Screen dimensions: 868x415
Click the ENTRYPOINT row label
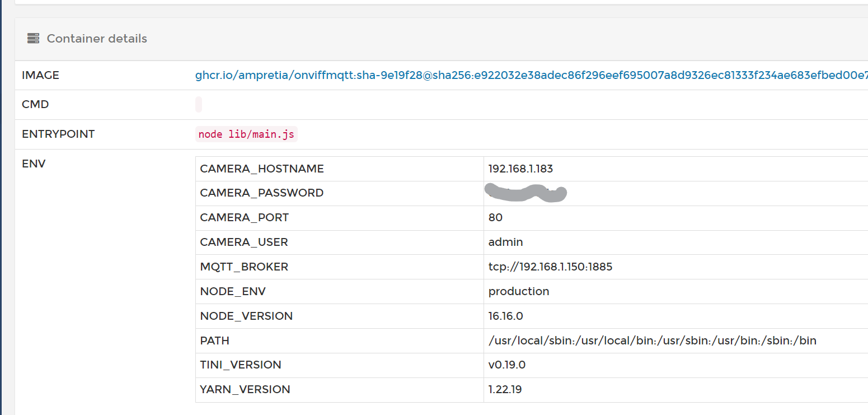[x=58, y=134]
